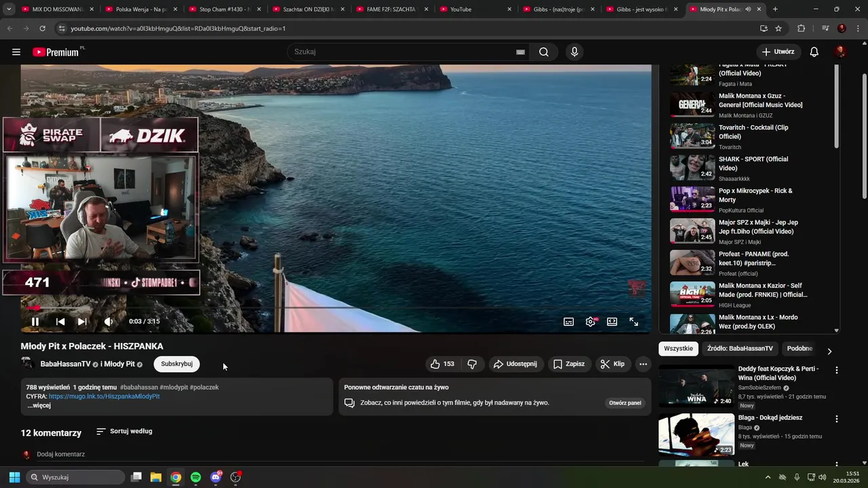Screen dimensions: 868x488
Task: Open Chrome three-dot menu
Action: (x=857, y=28)
